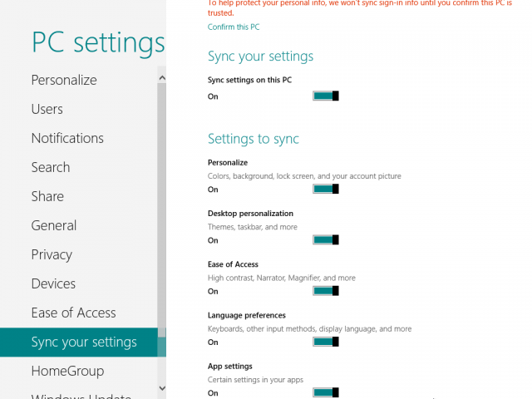Screen dimensions: 532x399
Task: Click the red trusted PC warning text
Action: pyautogui.click(x=360, y=7)
